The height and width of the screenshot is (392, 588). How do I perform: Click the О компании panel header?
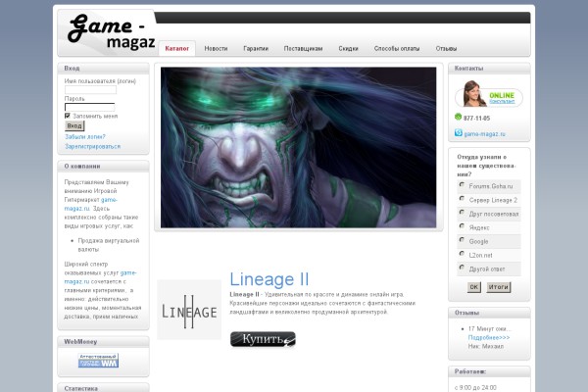point(103,167)
